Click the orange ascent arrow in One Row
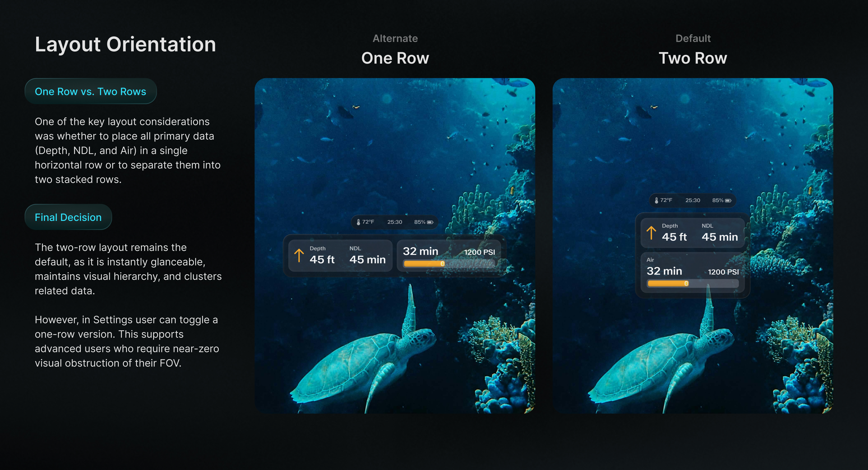 299,255
